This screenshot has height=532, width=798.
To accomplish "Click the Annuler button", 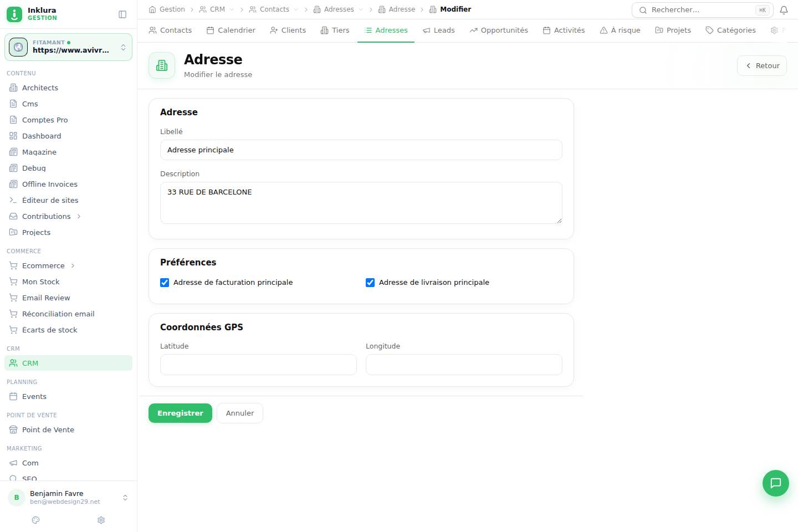I will click(240, 413).
